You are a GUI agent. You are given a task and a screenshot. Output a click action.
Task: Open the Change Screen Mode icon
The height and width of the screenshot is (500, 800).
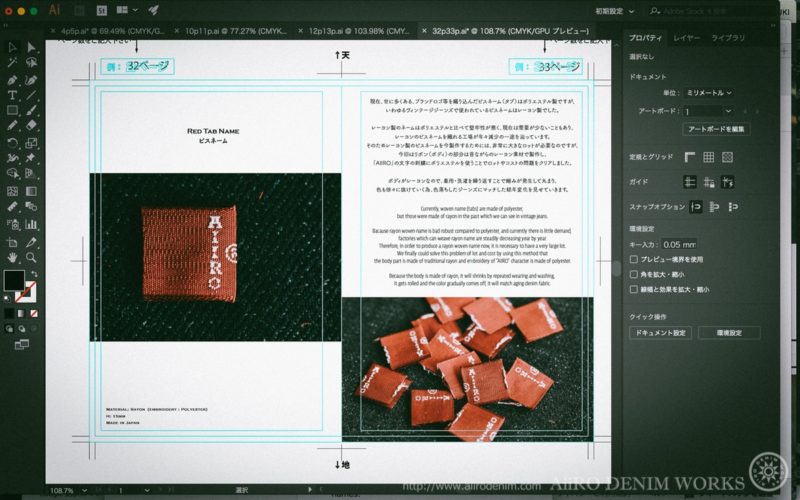(x=21, y=345)
